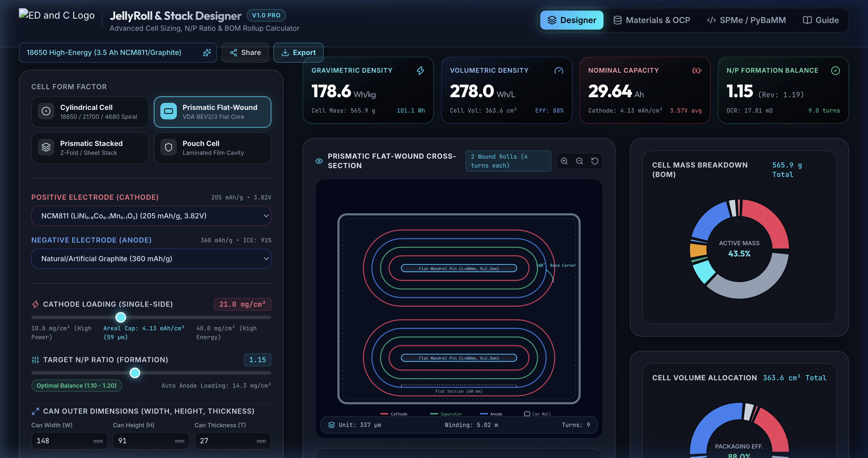Click the layers icon beside Unit: 337 µm
This screenshot has width=868, height=458.
tap(332, 425)
